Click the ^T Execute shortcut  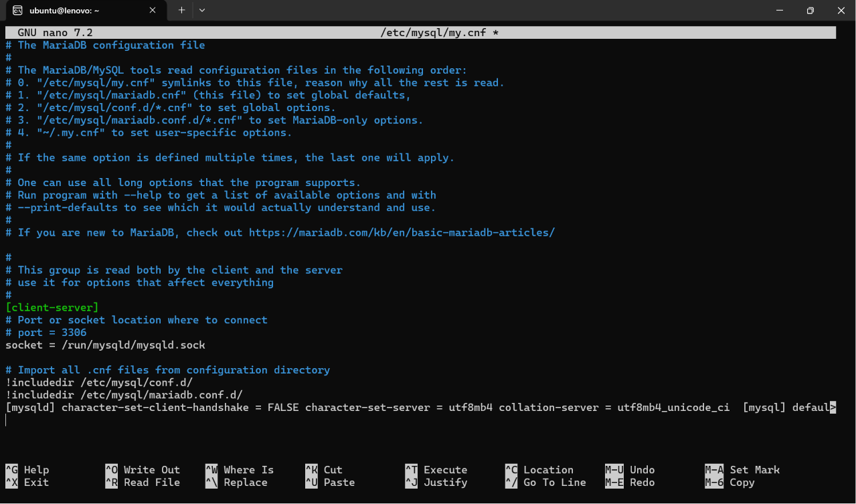436,470
